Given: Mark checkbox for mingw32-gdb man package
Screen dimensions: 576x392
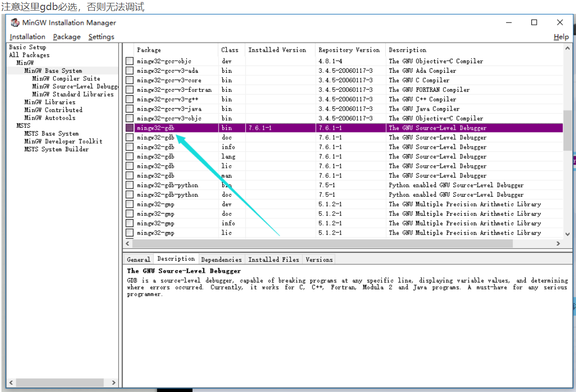Looking at the screenshot, I should (129, 176).
